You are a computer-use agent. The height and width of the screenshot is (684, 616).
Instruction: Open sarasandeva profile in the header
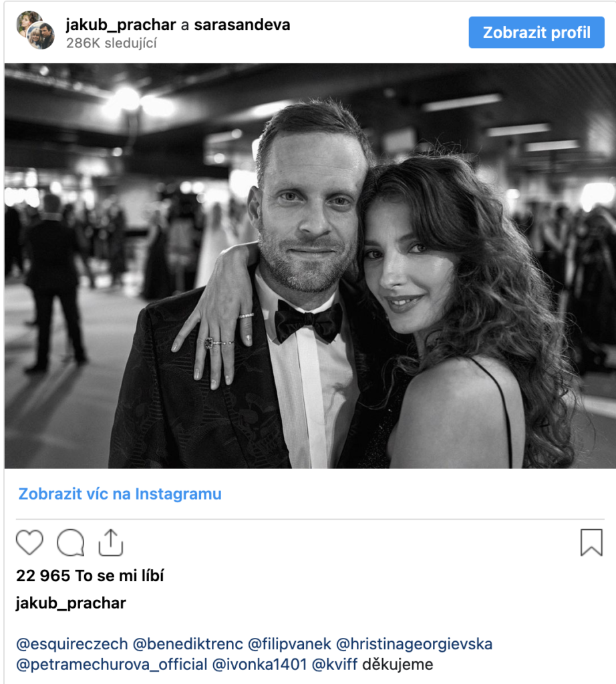[242, 25]
